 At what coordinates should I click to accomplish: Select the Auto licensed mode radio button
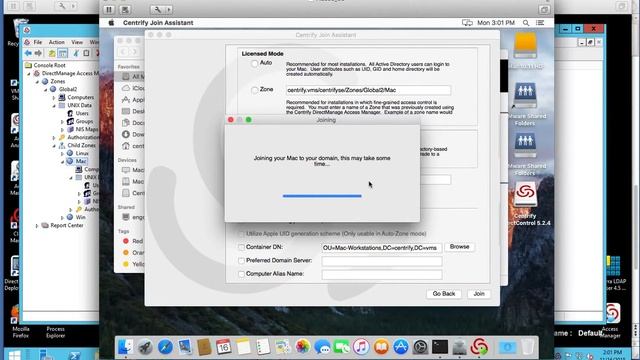(255, 64)
